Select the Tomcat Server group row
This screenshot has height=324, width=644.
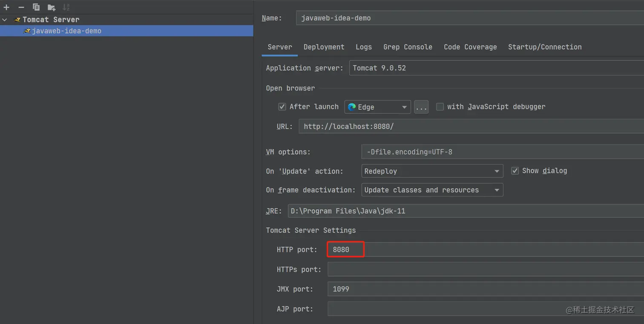(126, 20)
